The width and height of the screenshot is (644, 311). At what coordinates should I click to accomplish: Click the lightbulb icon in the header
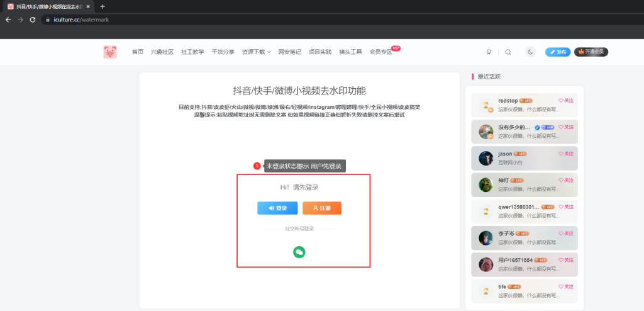(489, 52)
